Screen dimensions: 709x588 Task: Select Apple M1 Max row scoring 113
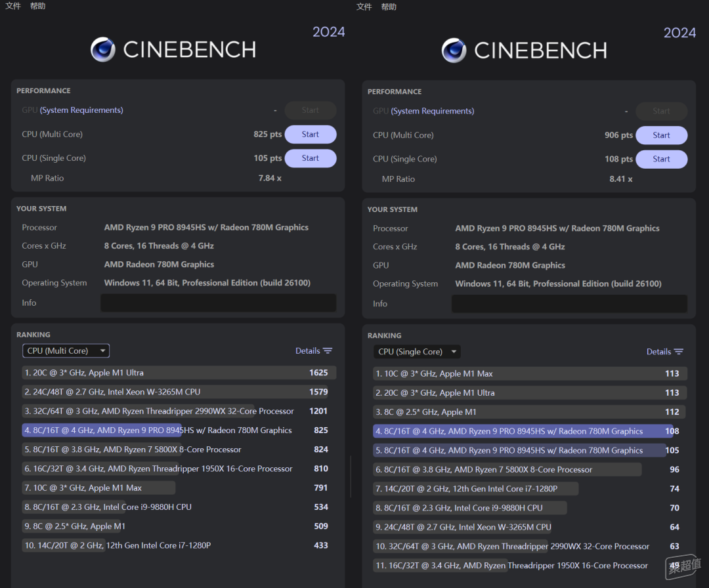pos(530,374)
